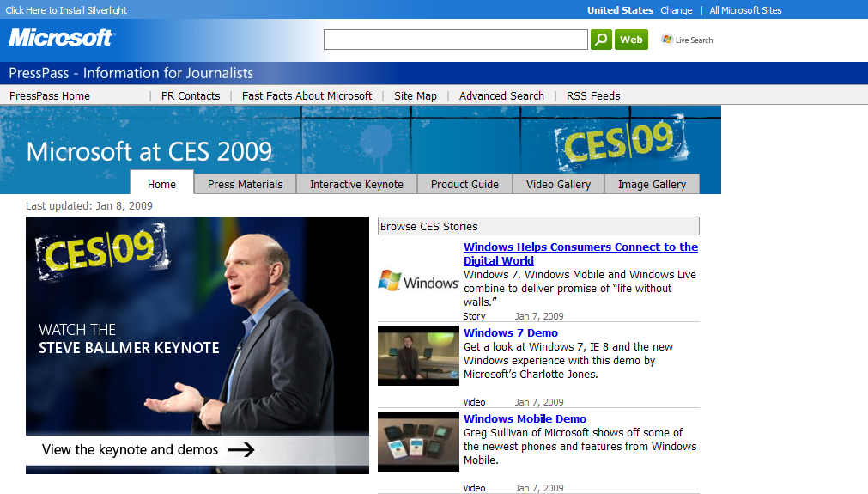Open Windows Helps Consumers Connect story link
The width and height of the screenshot is (868, 494).
tap(580, 253)
